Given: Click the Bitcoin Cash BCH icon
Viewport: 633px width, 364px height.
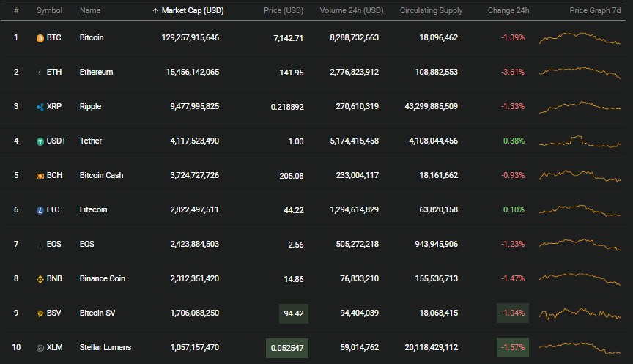Looking at the screenshot, I should (40, 176).
